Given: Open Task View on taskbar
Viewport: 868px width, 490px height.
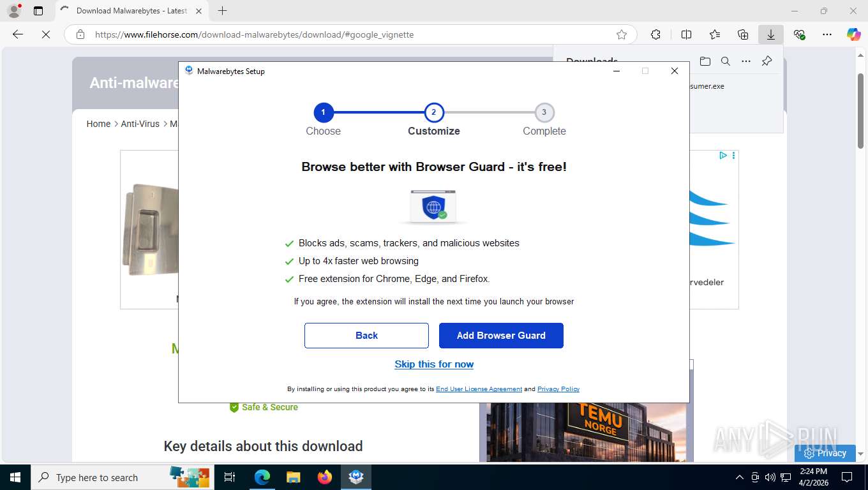Looking at the screenshot, I should tap(230, 477).
